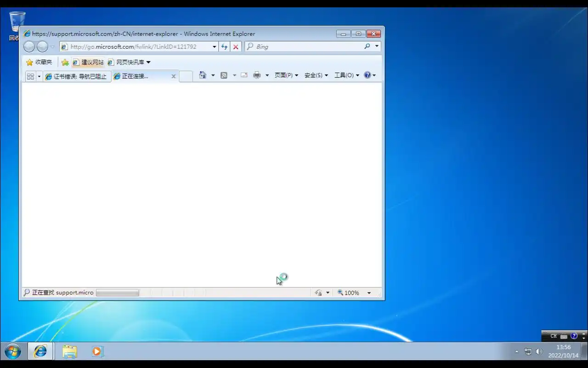Viewport: 588px width, 368px height.
Task: Click the Windows Start orb
Action: (x=13, y=351)
